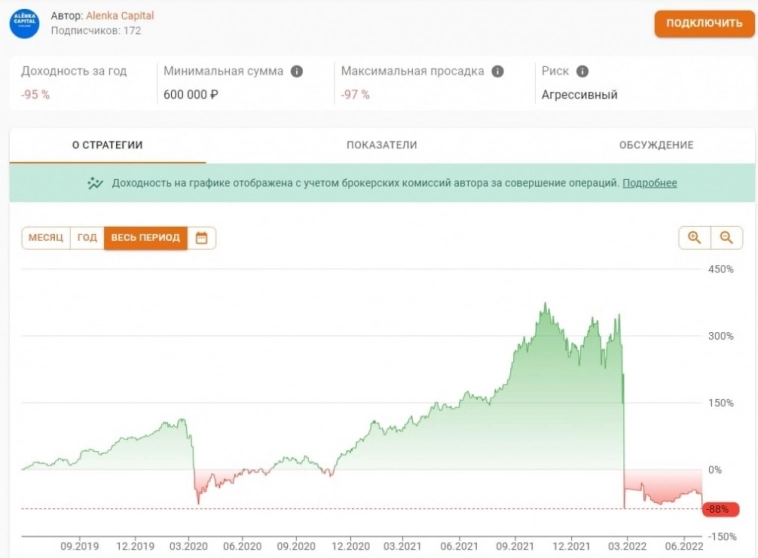Go to the О СТРАТЕГИИ tab
Viewport: 758px width, 558px height.
(107, 145)
